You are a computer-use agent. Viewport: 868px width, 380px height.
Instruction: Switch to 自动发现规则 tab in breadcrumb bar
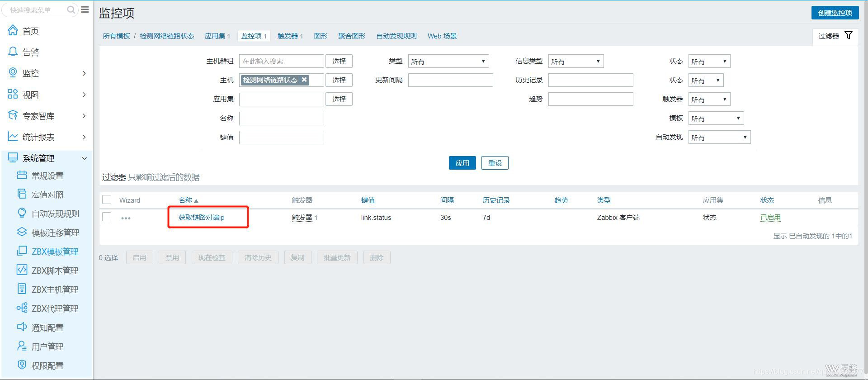396,36
